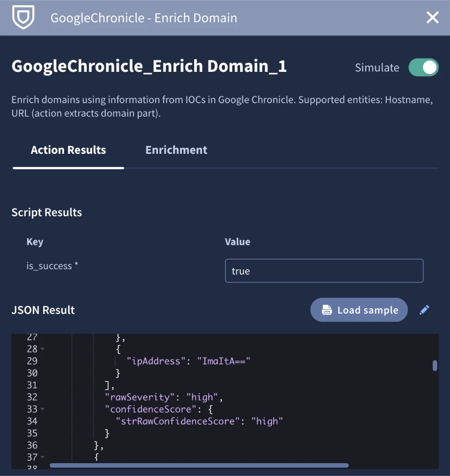Close the Enrich Domain dialog with X
This screenshot has height=476, width=450.
point(432,18)
